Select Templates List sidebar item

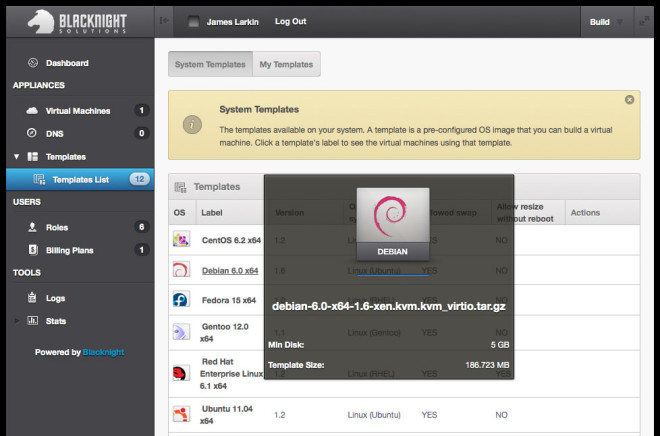80,180
